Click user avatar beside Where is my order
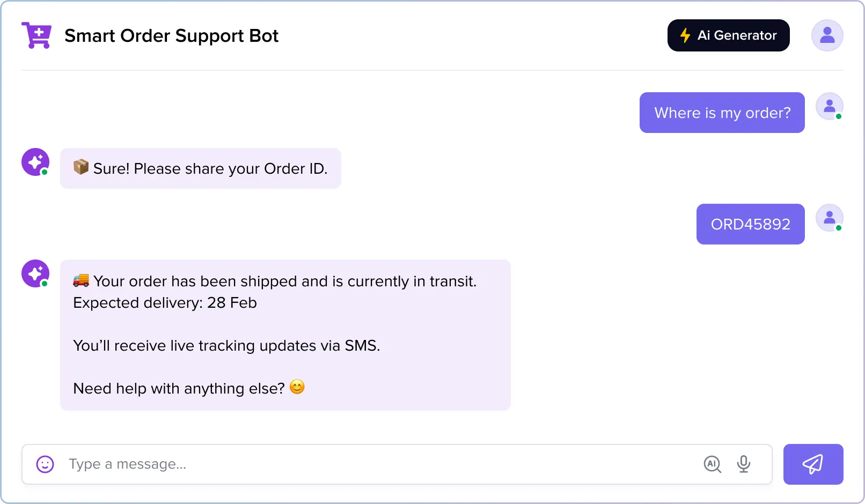 (829, 106)
